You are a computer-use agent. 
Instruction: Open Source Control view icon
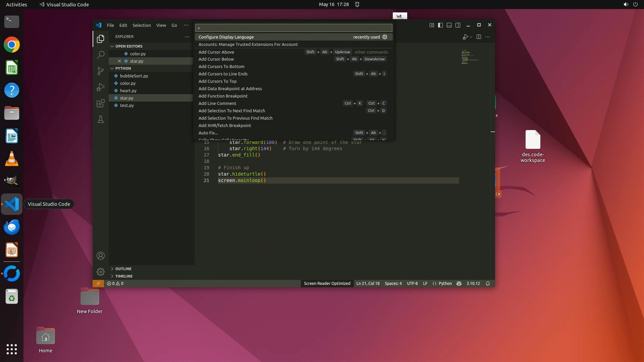[x=100, y=71]
